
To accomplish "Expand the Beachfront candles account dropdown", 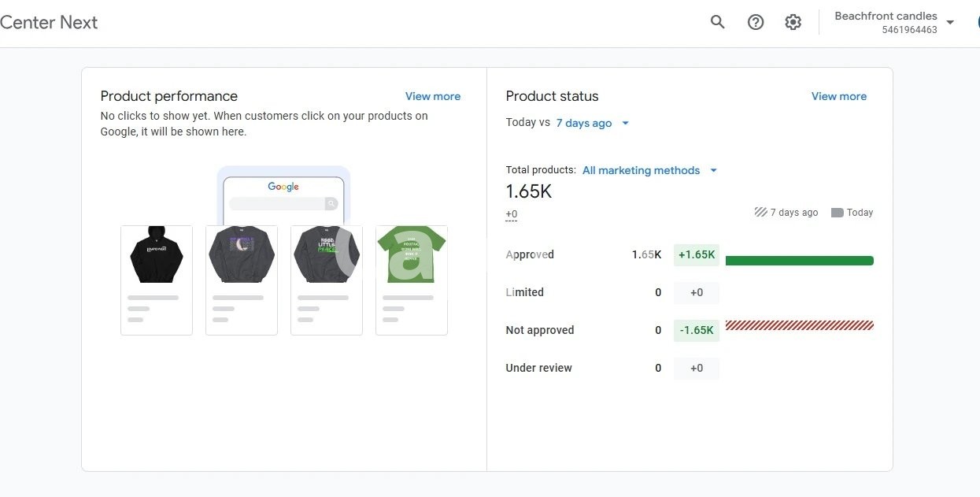I will coord(950,22).
